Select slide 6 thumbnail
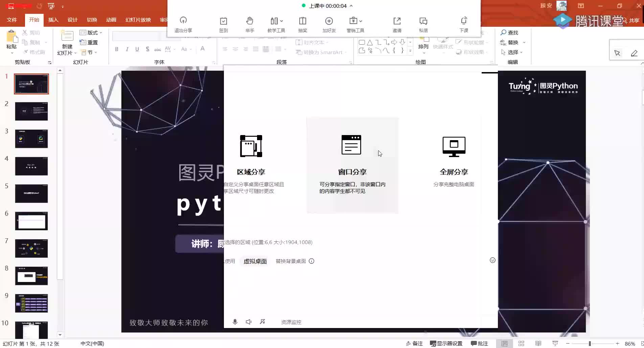Image resolution: width=644 pixels, height=348 pixels. click(x=31, y=221)
